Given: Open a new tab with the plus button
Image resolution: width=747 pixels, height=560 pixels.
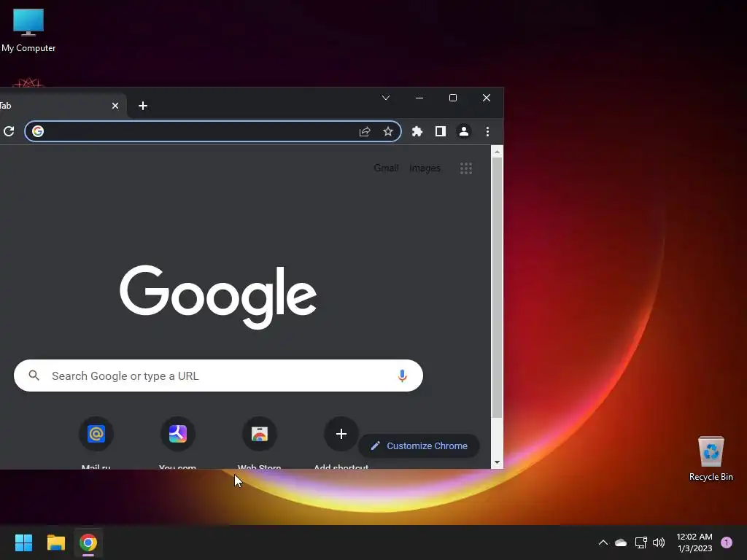Looking at the screenshot, I should coord(143,106).
